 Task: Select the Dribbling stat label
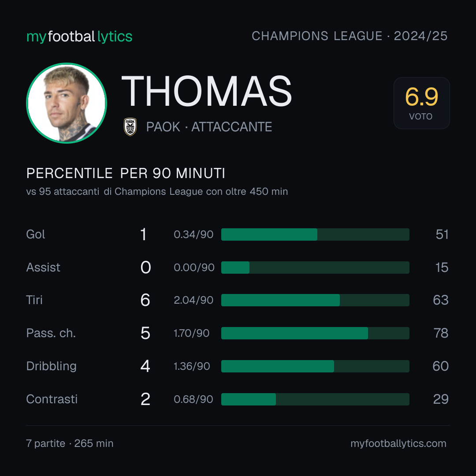tap(51, 366)
